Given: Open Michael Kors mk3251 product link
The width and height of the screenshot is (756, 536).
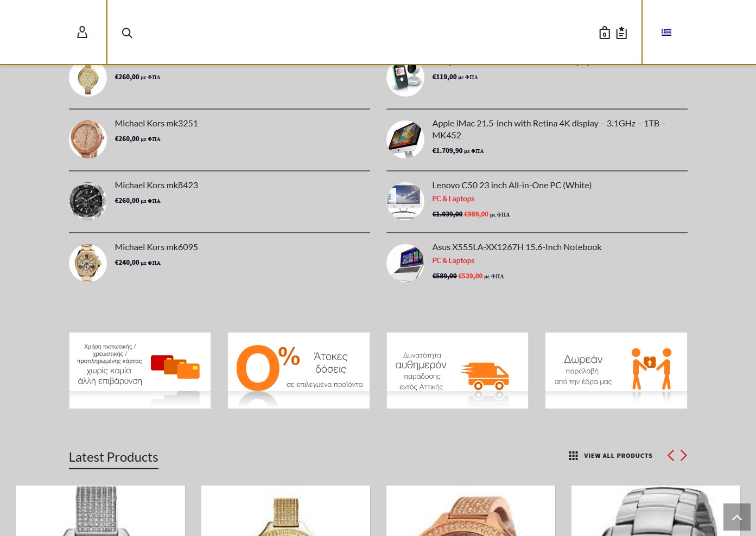Looking at the screenshot, I should click(x=156, y=124).
